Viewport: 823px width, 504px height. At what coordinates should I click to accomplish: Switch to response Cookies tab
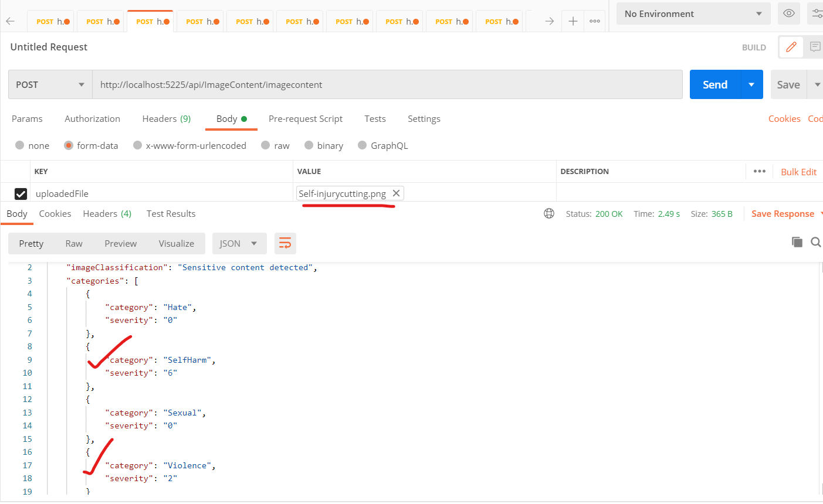click(x=55, y=213)
